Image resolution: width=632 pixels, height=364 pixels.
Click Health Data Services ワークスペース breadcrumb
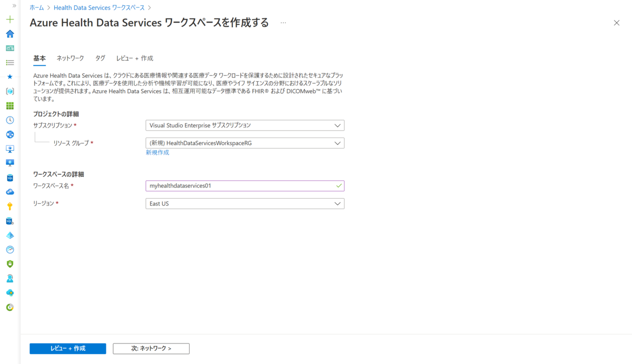click(99, 8)
